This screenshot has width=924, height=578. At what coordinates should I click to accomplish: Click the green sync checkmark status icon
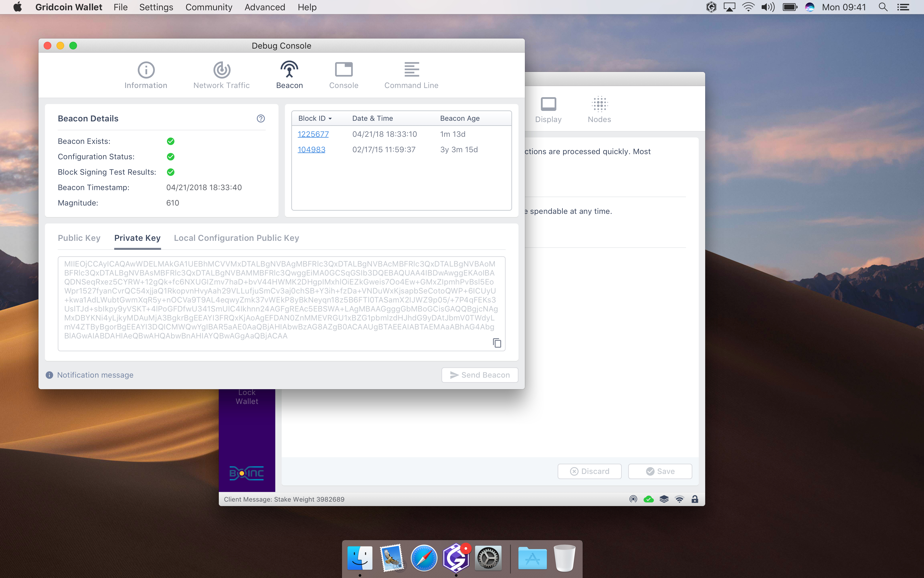(x=649, y=499)
